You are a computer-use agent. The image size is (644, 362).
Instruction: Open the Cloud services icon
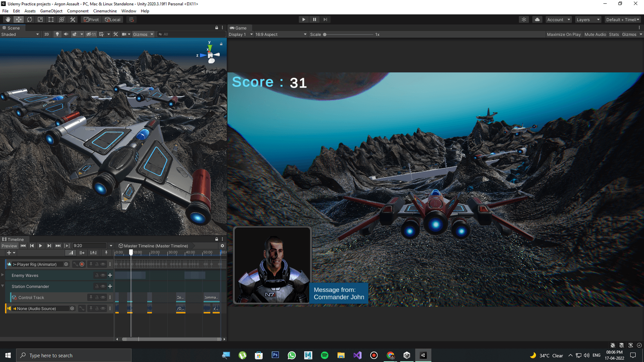[537, 20]
